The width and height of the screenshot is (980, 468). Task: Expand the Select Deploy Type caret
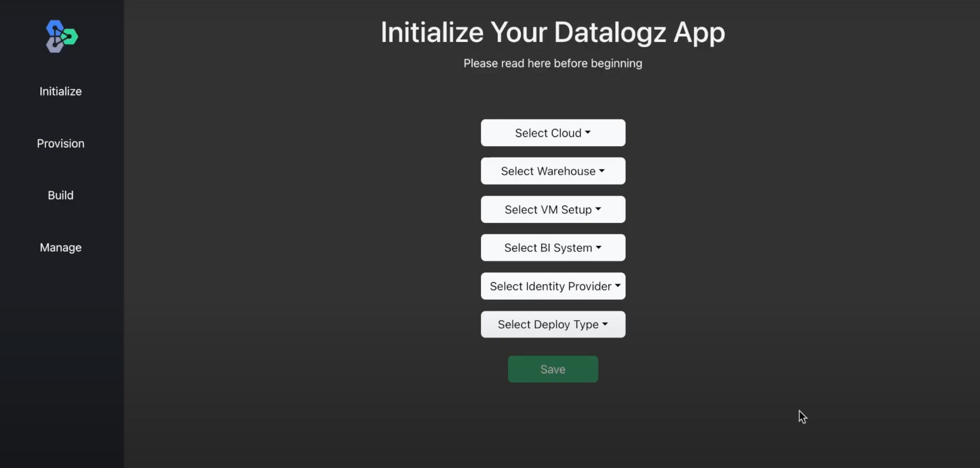tap(605, 324)
